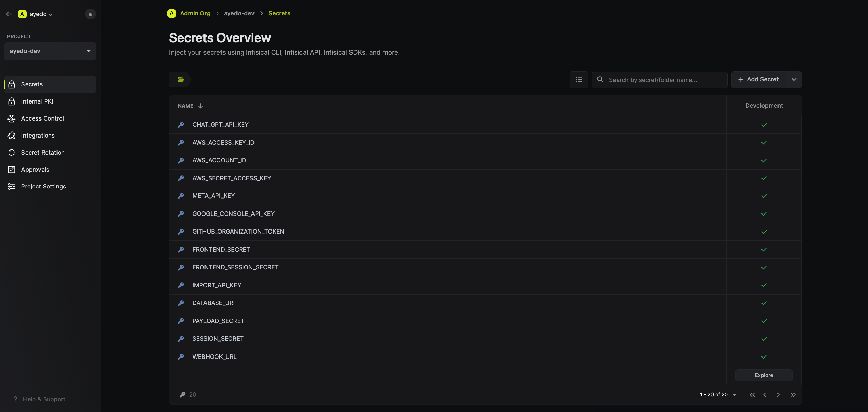This screenshot has height=412, width=868.
Task: Go to Internal PKI section
Action: (x=50, y=101)
